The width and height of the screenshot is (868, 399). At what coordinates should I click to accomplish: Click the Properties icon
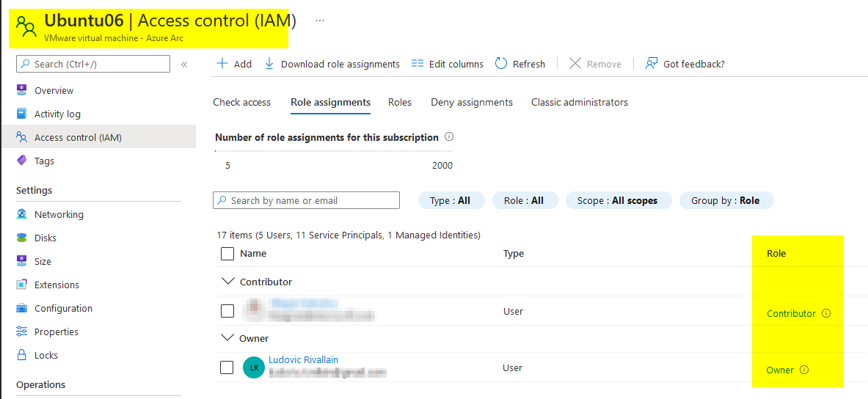[x=21, y=332]
